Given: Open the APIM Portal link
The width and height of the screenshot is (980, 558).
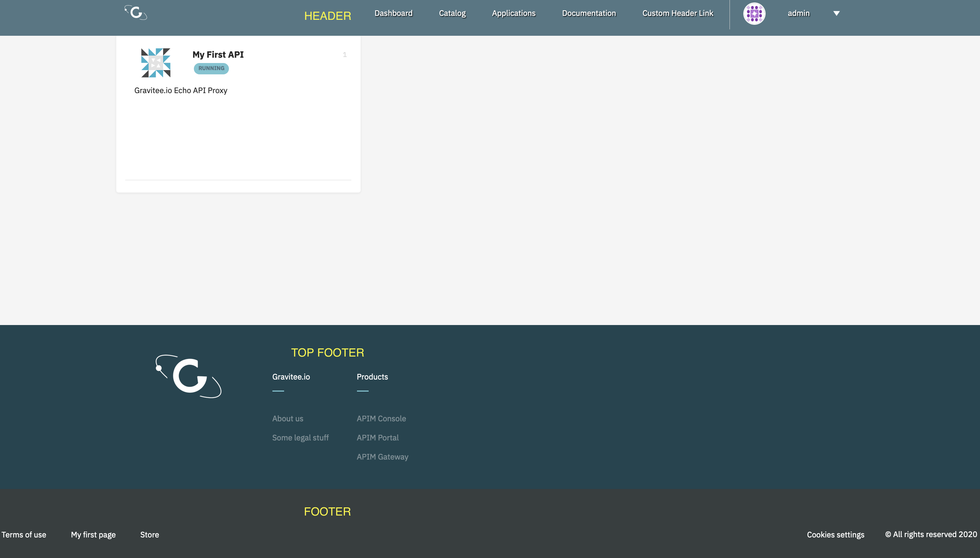Looking at the screenshot, I should pyautogui.click(x=377, y=438).
